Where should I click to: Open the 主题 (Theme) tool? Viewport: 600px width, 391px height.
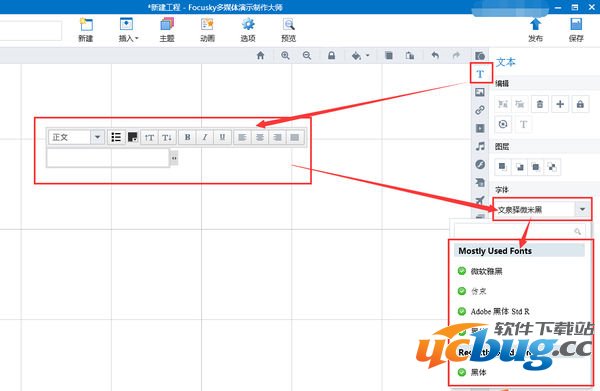[x=167, y=29]
